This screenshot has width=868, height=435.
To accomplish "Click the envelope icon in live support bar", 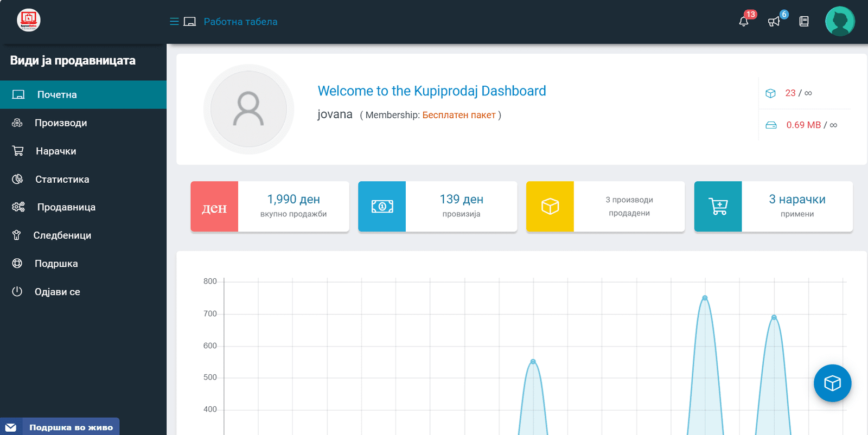I will (x=11, y=427).
